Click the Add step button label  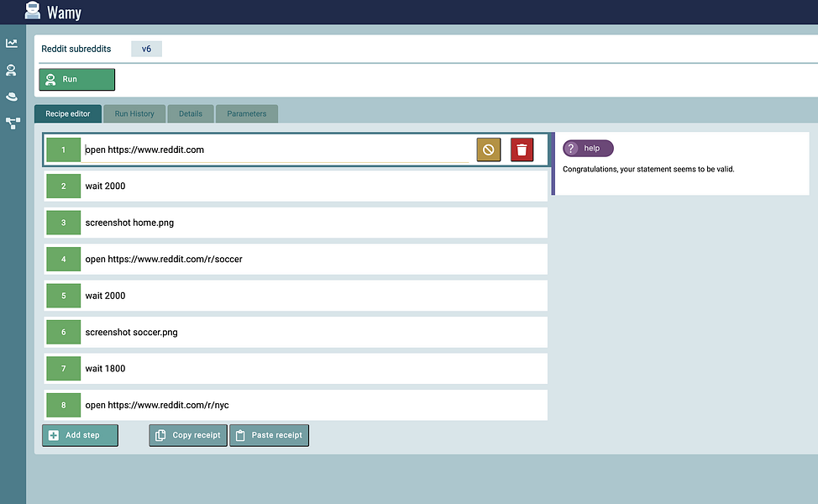82,435
